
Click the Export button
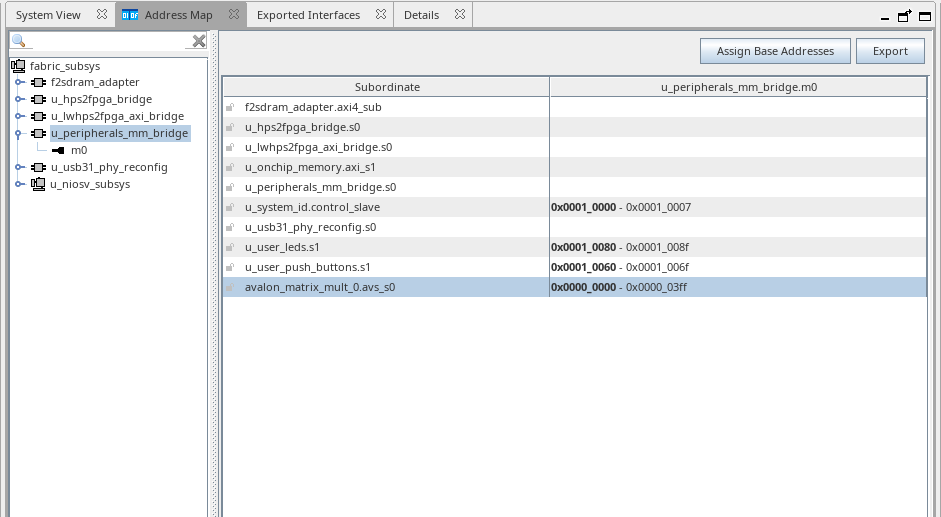pos(890,51)
